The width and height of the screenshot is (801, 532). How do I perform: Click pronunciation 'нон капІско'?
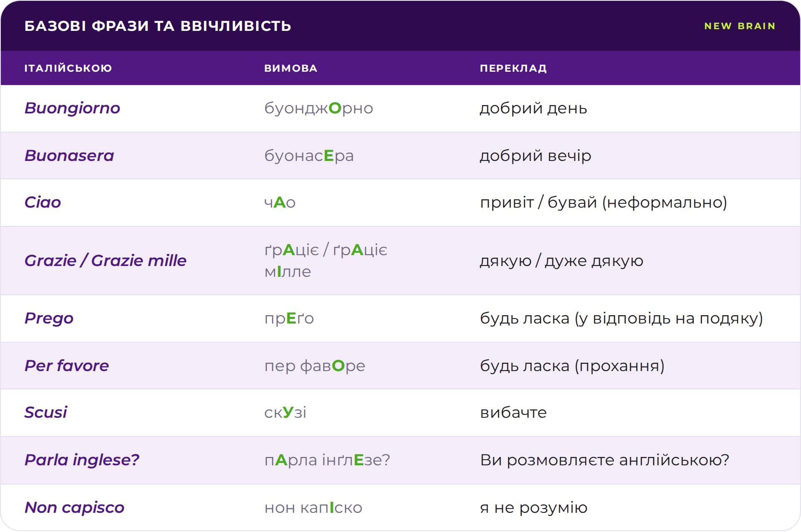click(313, 508)
